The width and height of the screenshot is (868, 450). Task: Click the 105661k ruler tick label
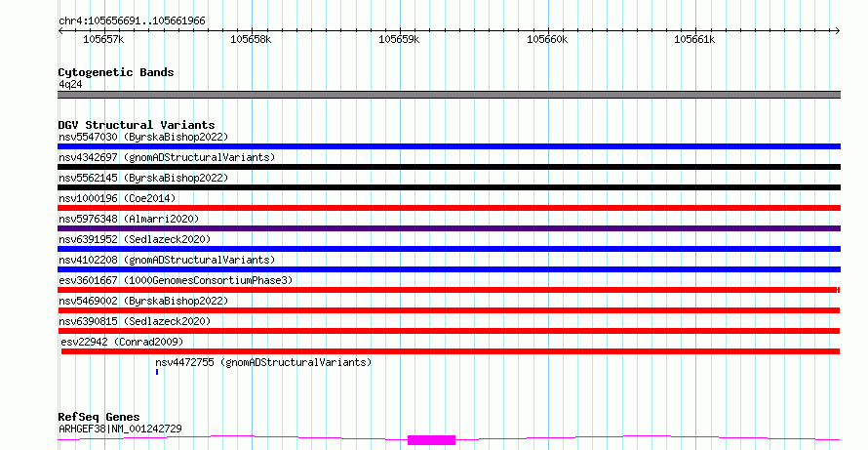point(694,39)
